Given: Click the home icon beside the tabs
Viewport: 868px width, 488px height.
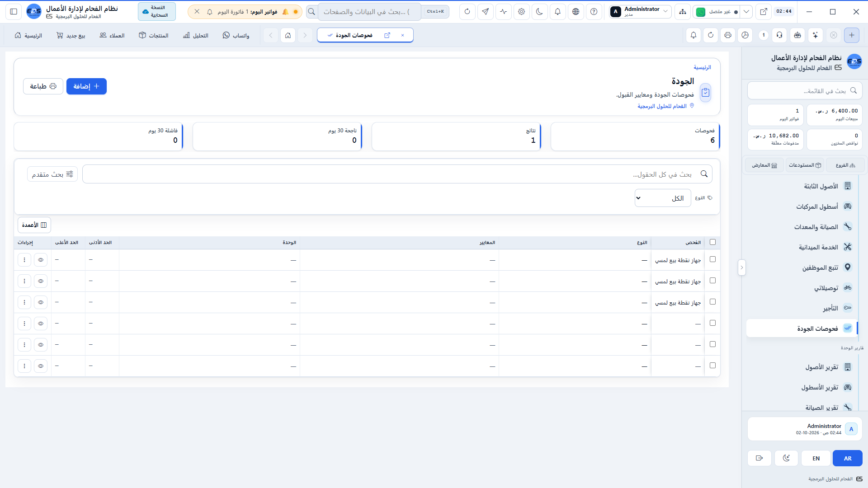Looking at the screenshot, I should tap(288, 35).
